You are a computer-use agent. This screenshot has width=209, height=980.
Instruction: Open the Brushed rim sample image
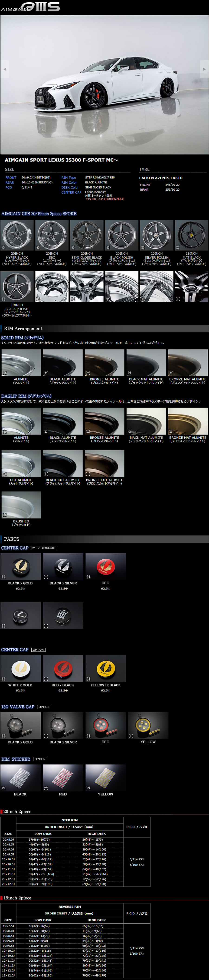[21, 505]
